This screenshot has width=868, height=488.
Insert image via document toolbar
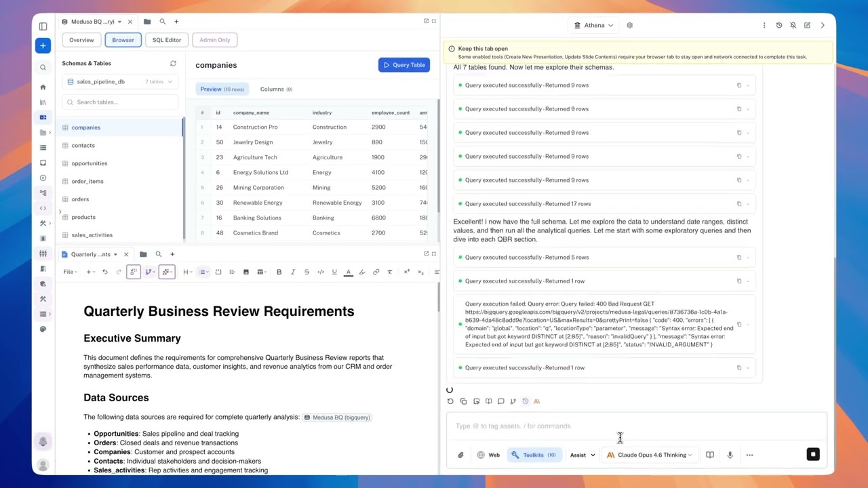tap(245, 272)
